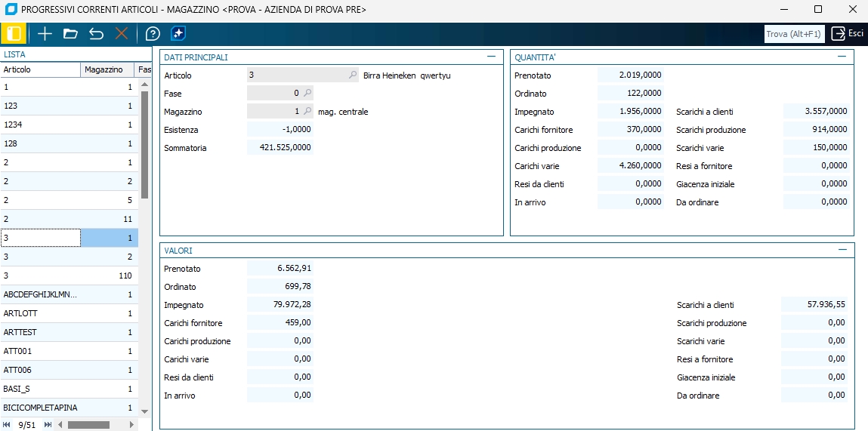Click the record counter 9/51

click(x=27, y=425)
